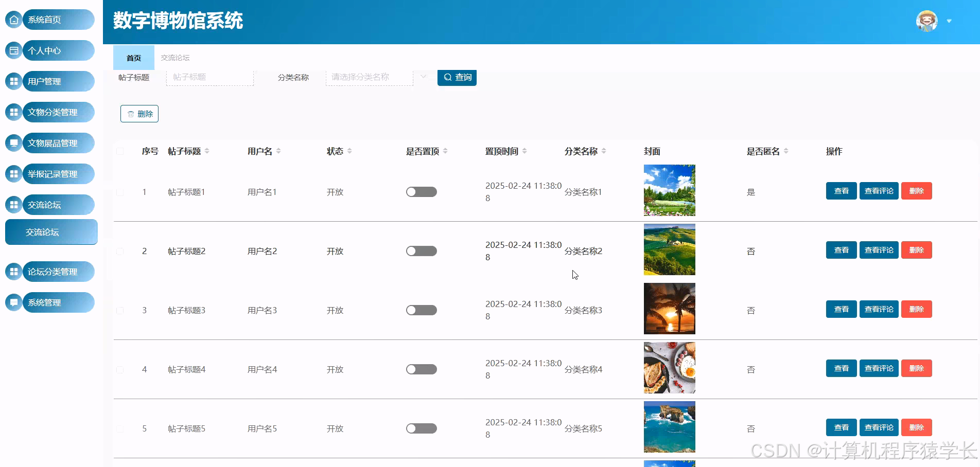Check the select-all checkbox in table header
The image size is (980, 467).
click(x=120, y=151)
